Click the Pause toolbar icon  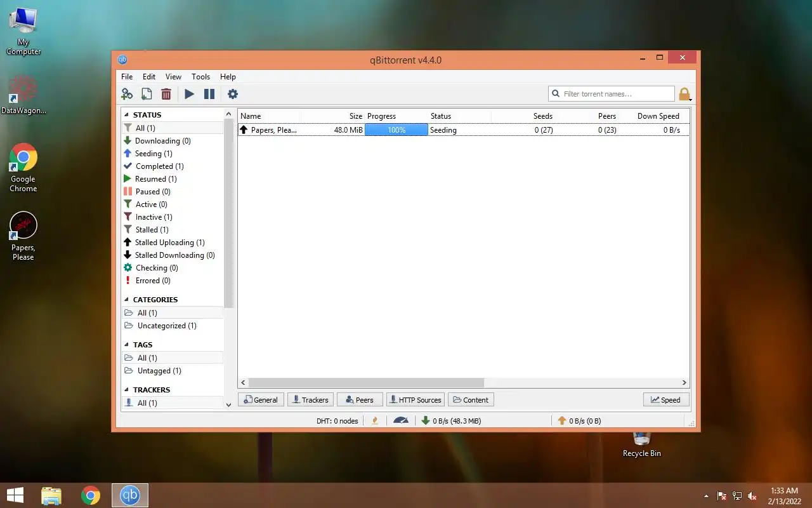[209, 94]
